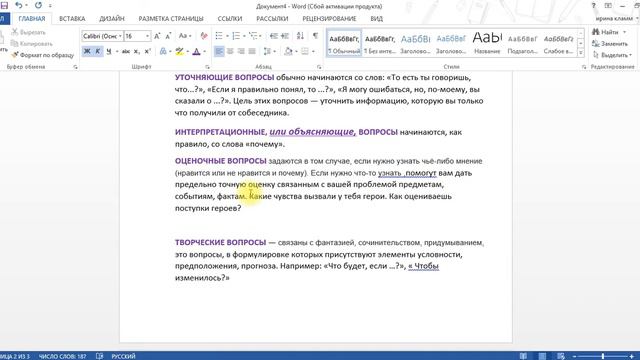Sort selected text alphabetically
Viewport: 640px width, 360px height.
(x=300, y=36)
